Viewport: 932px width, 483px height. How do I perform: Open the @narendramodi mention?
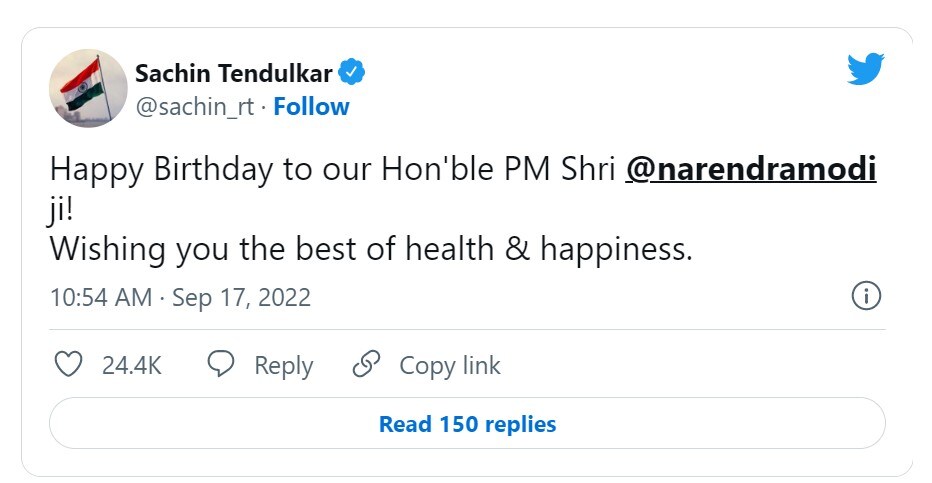coord(750,169)
